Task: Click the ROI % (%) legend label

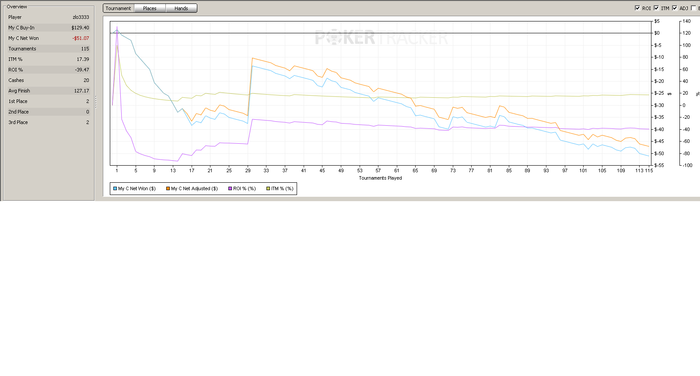Action: coord(244,188)
